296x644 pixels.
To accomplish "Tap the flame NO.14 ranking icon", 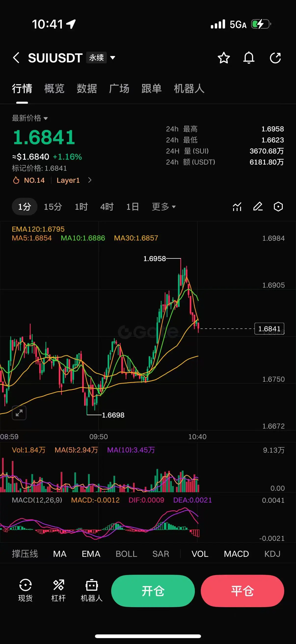I will [16, 180].
